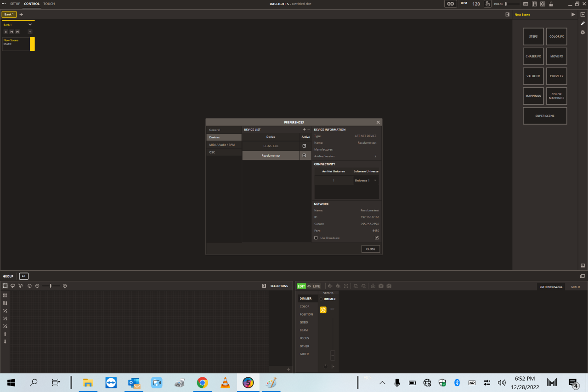Switch to SETUP tab
Screen dimensions: 588x392
15,4
